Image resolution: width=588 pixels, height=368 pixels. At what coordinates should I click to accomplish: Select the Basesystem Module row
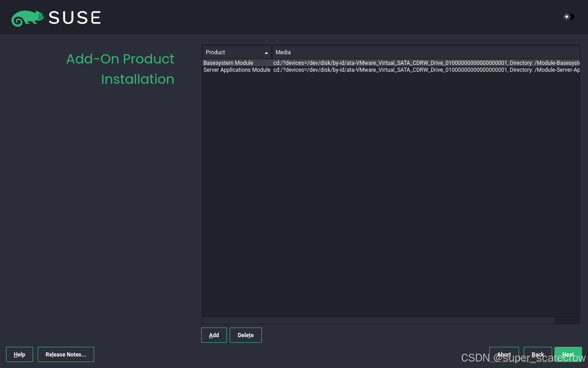[391, 63]
